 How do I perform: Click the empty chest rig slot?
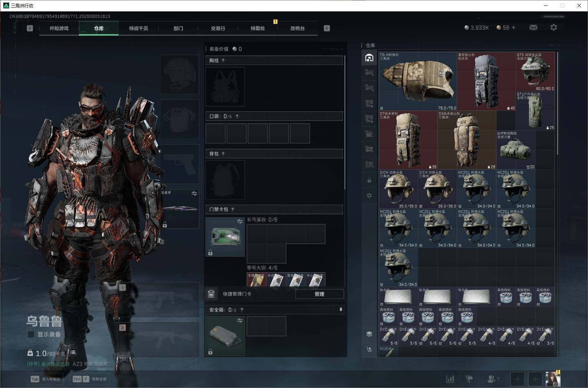click(225, 86)
